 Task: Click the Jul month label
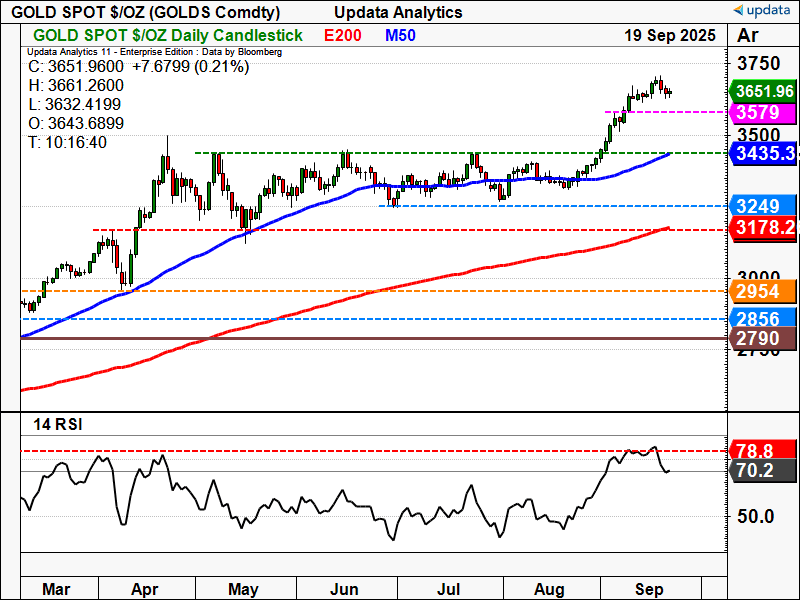pos(448,589)
